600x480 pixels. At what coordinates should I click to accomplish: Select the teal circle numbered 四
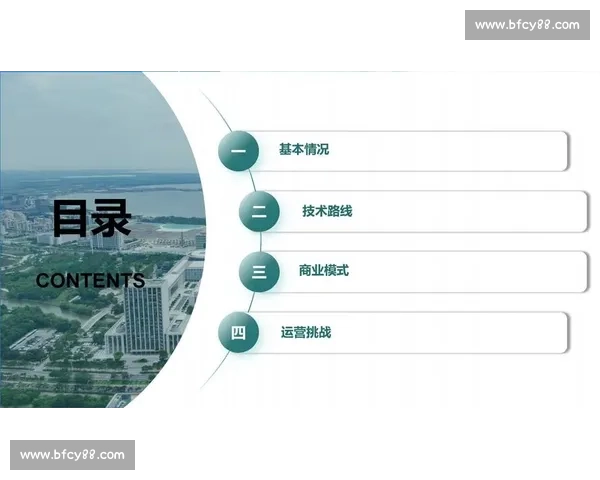[x=238, y=332]
